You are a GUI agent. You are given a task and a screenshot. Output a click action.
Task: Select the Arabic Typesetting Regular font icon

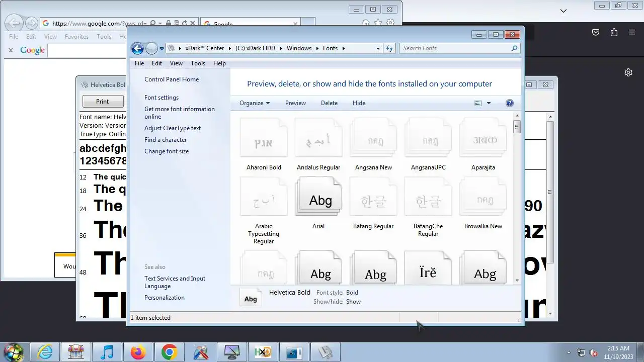264,198
